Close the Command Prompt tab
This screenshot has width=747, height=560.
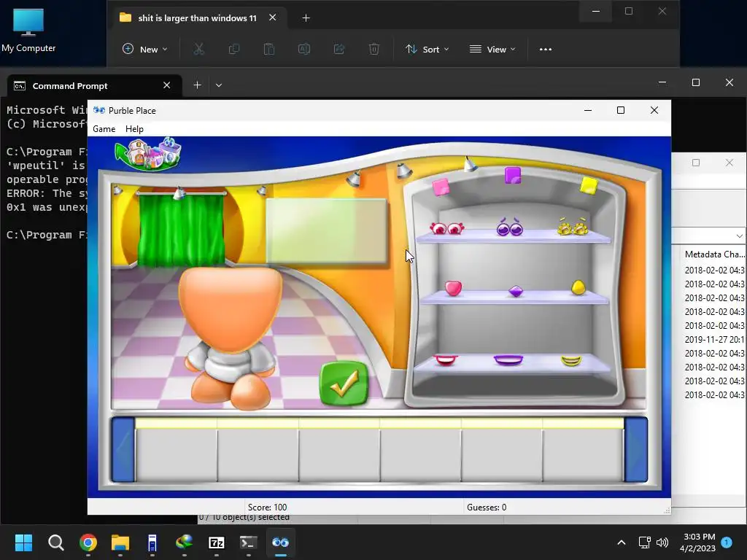pyautogui.click(x=167, y=85)
